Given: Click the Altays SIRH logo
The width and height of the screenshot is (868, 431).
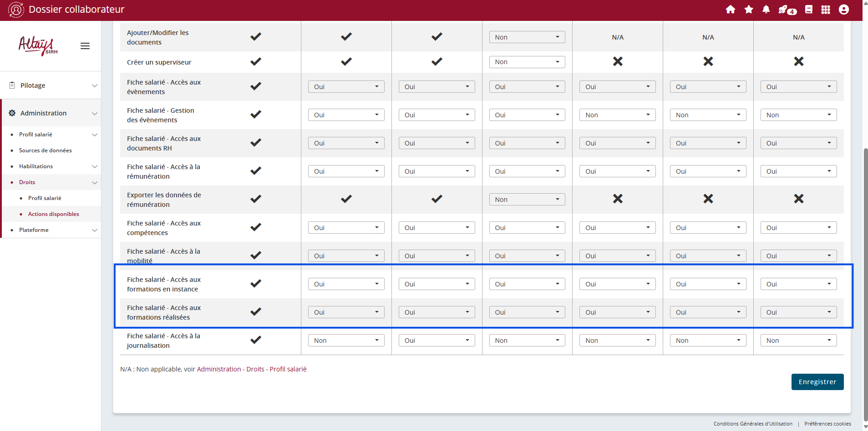Looking at the screenshot, I should coord(38,45).
